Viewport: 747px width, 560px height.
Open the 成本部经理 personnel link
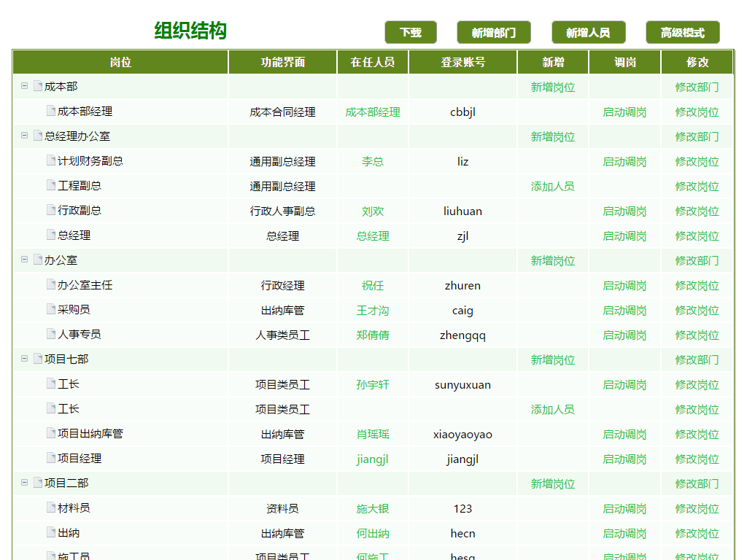[x=373, y=112]
